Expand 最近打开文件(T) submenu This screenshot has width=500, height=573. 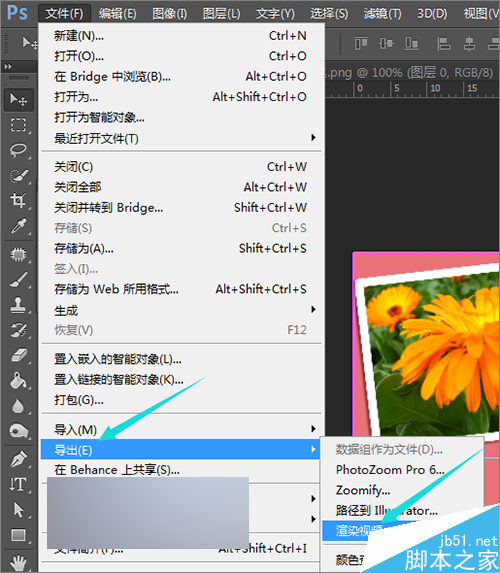pyautogui.click(x=181, y=138)
